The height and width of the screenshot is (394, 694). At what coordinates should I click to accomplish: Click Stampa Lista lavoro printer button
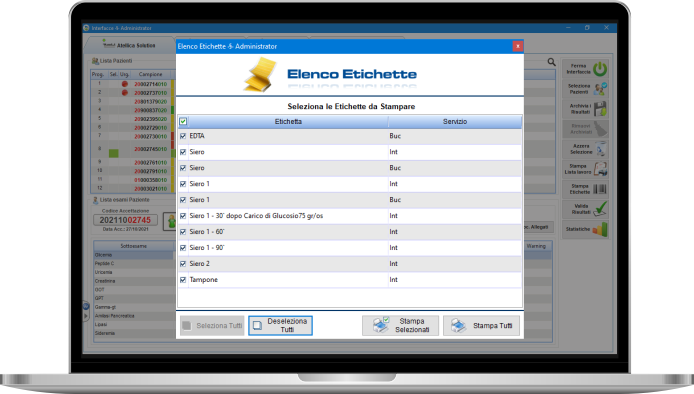[585, 169]
